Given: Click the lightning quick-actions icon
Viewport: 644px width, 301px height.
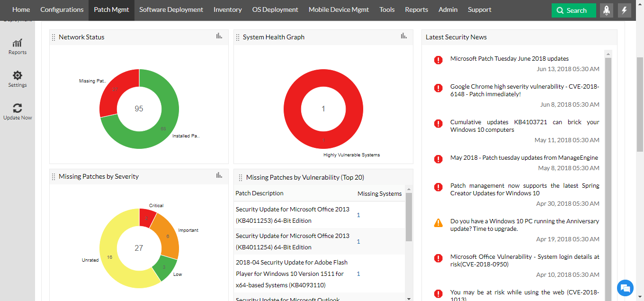Looking at the screenshot, I should coord(624,10).
